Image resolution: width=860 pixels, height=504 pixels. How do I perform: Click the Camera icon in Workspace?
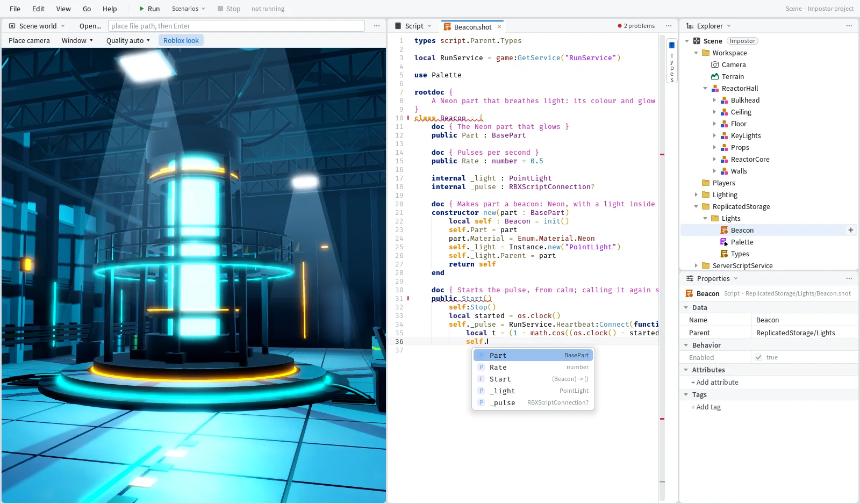(715, 64)
